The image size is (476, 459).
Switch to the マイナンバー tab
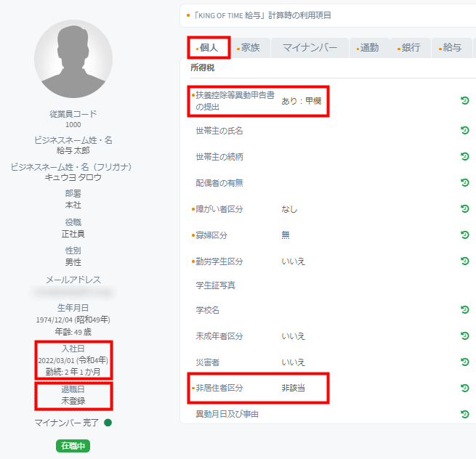click(310, 48)
